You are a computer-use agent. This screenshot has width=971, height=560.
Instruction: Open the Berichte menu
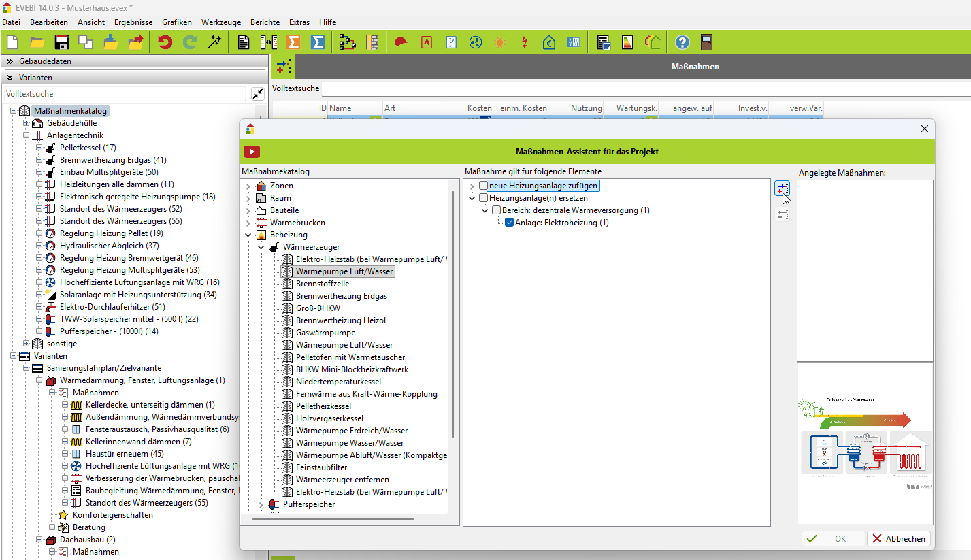click(x=265, y=22)
